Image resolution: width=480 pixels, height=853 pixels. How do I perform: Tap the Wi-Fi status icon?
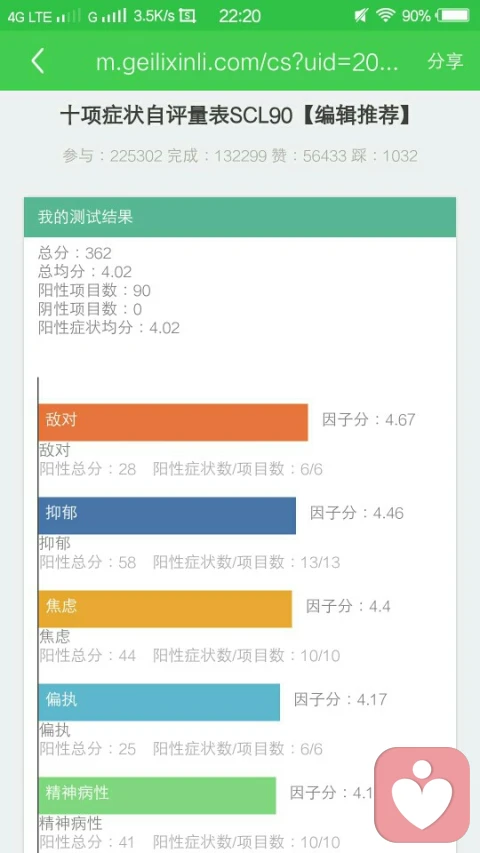click(385, 16)
